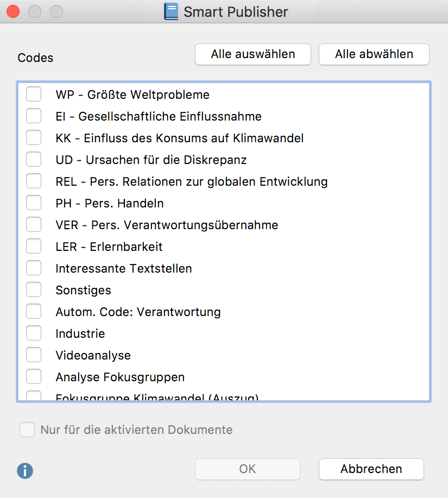Cancel with the Abbrechen button
The width and height of the screenshot is (448, 498).
(x=371, y=469)
